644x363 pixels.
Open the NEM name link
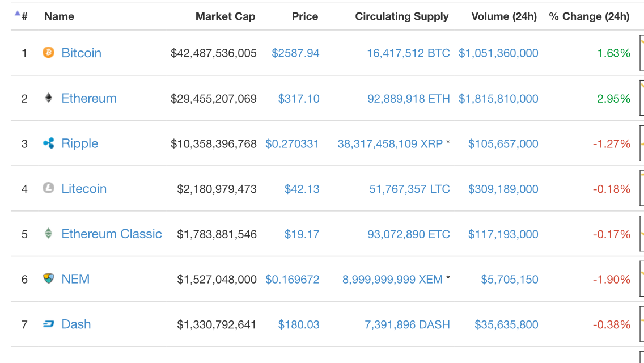tap(75, 279)
